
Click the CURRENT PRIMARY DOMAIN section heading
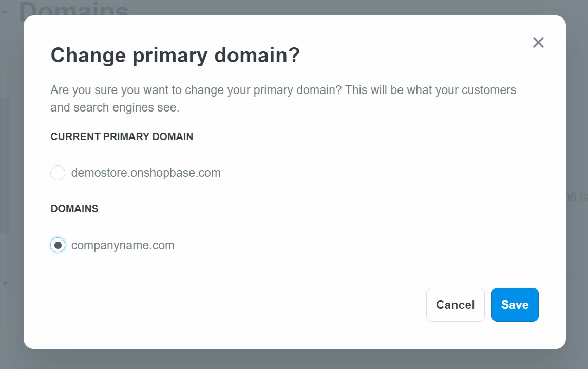122,137
